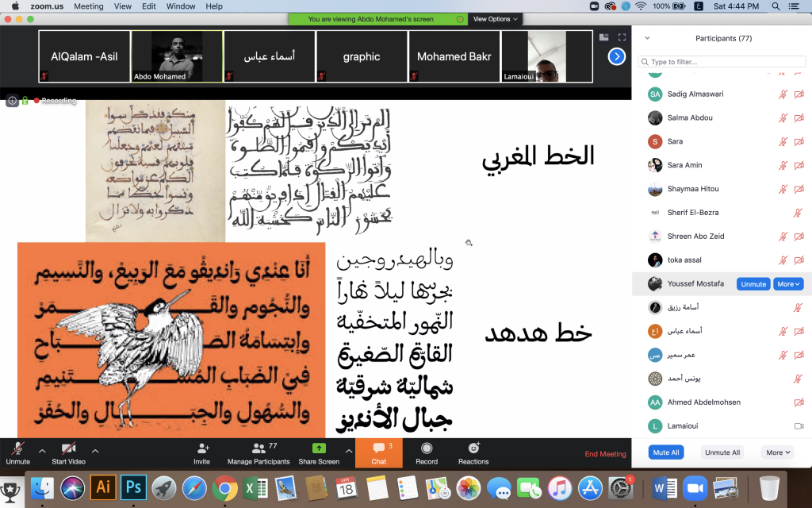The height and width of the screenshot is (508, 812).
Task: Select Mohamed Bakr participant tile
Action: (x=454, y=56)
